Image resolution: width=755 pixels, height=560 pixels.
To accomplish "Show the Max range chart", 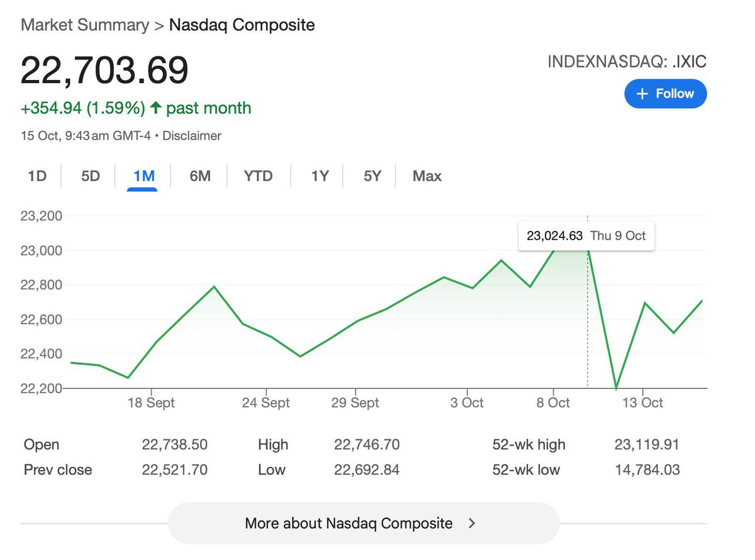I will coord(427,176).
